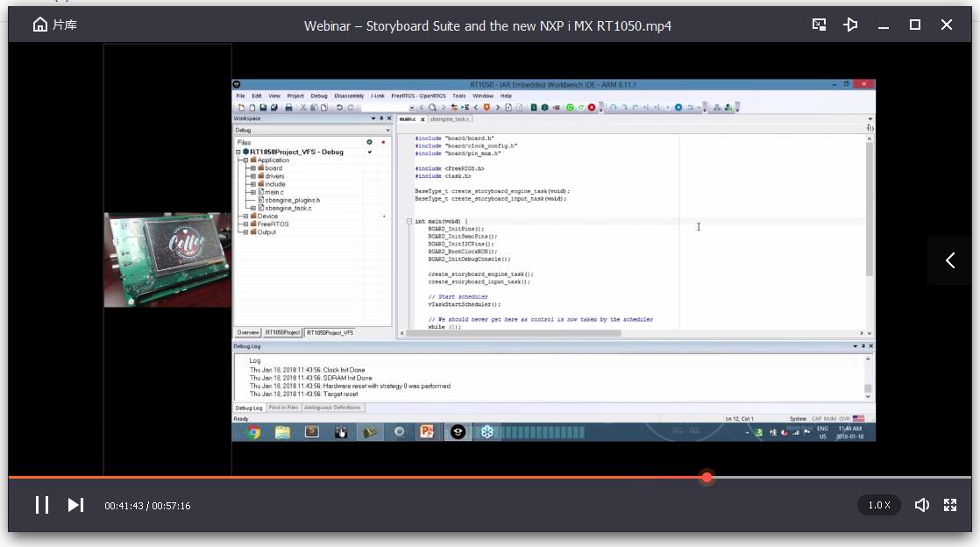Pin the player window on top

[850, 25]
